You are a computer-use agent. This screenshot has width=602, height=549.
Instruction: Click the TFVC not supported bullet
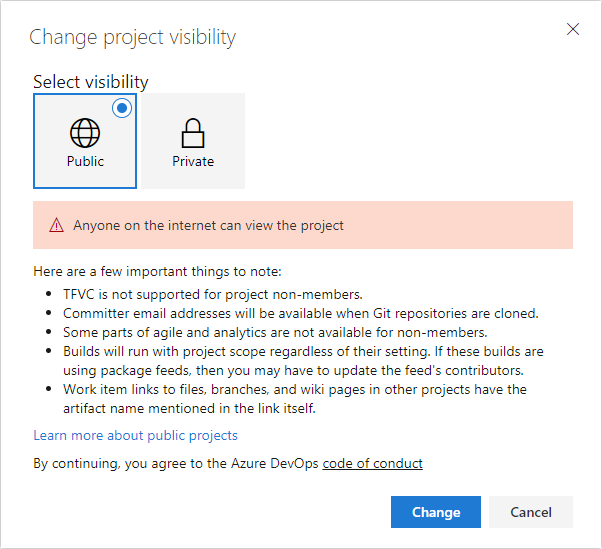(212, 294)
